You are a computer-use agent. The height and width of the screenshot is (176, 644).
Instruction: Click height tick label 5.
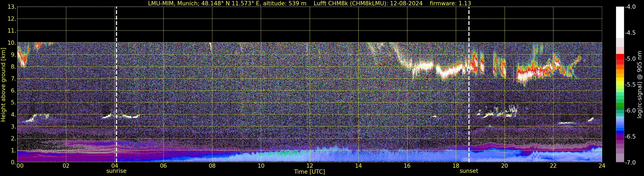click(x=13, y=102)
